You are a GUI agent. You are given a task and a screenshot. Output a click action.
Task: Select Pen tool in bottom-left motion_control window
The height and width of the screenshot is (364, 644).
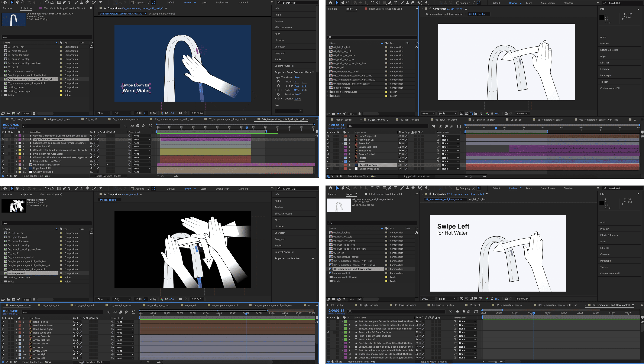pyautogui.click(x=64, y=188)
